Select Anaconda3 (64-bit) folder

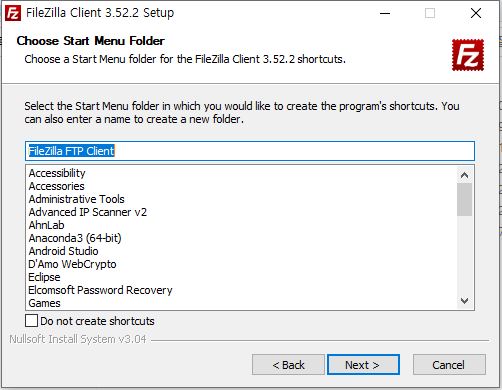coord(75,238)
